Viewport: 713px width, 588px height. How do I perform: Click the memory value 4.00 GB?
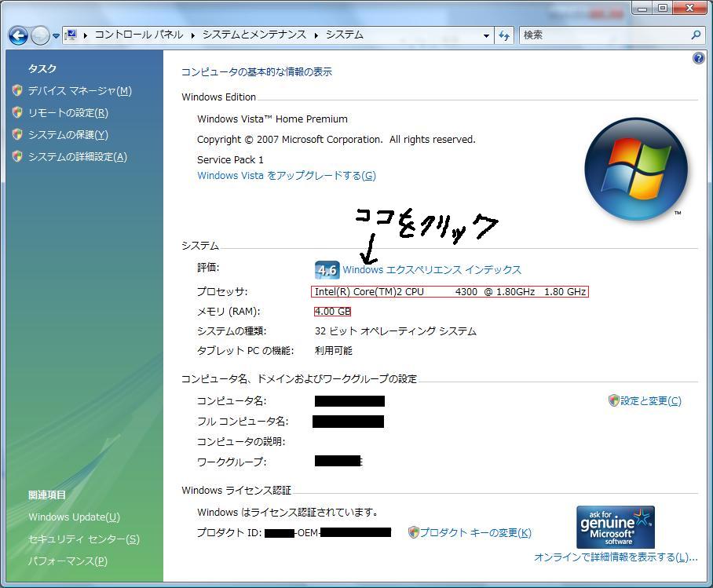332,312
